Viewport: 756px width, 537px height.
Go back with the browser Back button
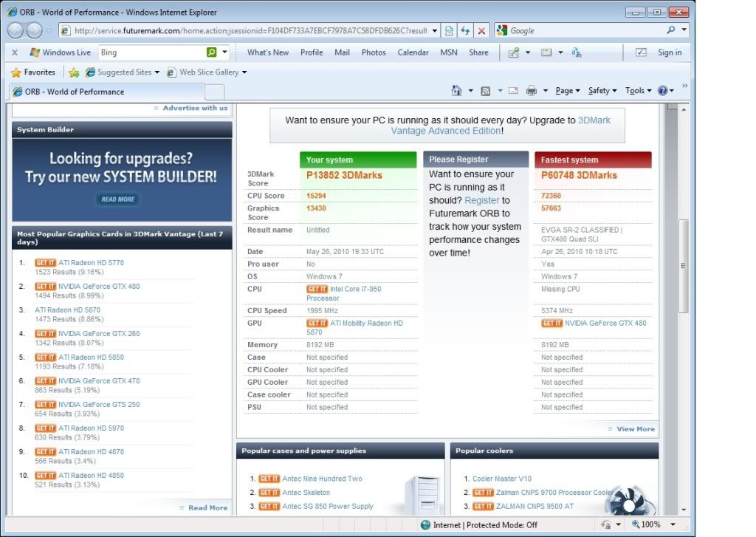tap(16, 30)
